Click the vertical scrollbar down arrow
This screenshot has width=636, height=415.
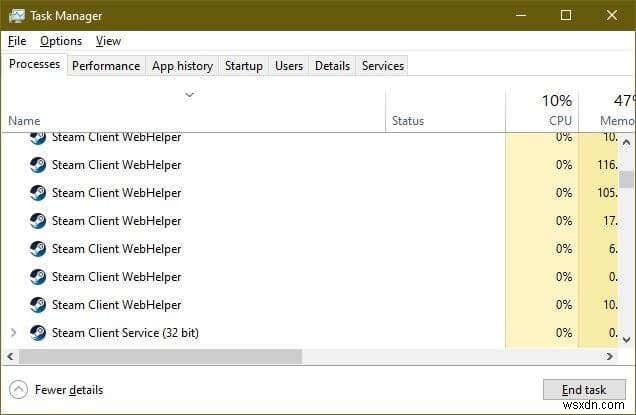pyautogui.click(x=626, y=340)
